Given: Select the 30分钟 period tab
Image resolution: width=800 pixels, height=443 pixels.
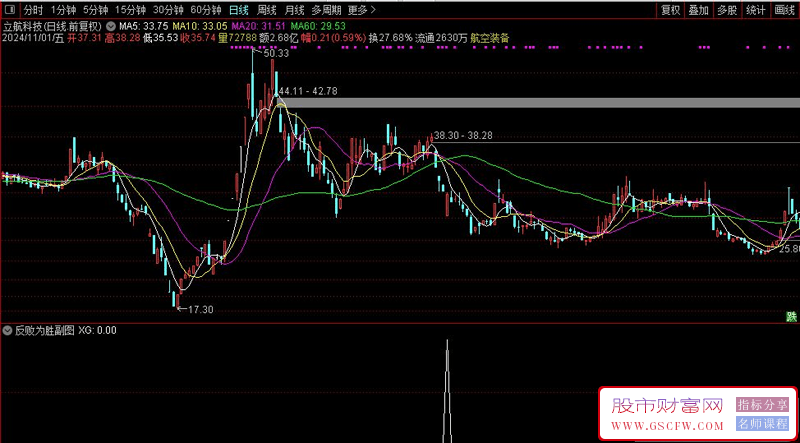Looking at the screenshot, I should pos(168,10).
